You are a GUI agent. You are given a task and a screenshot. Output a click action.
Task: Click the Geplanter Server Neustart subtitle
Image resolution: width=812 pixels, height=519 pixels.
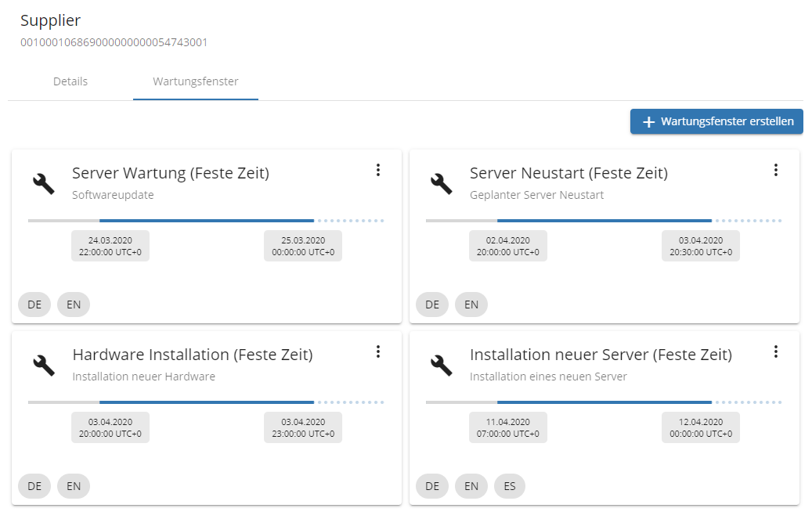(536, 195)
